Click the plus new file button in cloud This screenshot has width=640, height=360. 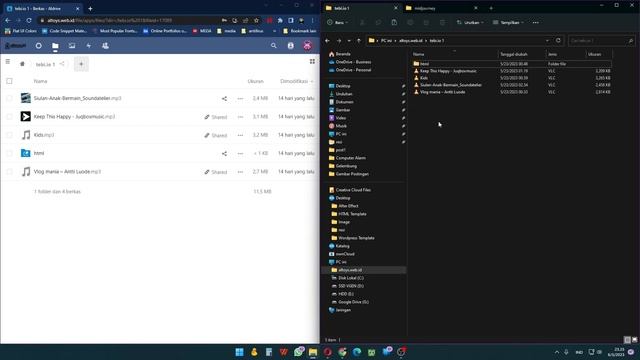(81, 64)
